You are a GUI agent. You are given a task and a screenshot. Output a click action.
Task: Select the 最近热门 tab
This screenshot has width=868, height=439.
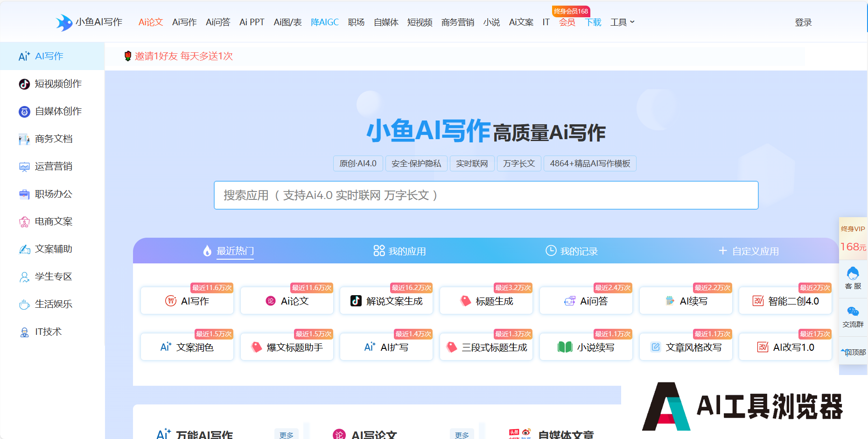pos(229,251)
